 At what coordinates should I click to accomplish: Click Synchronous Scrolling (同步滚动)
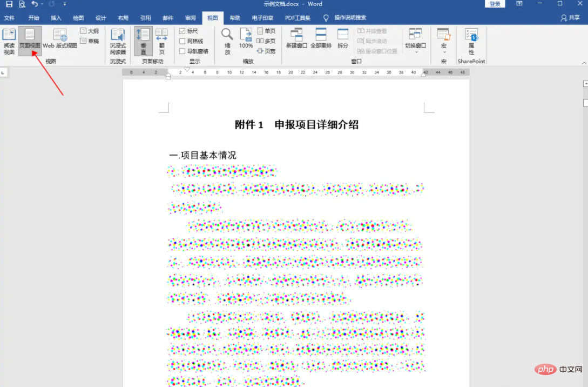[x=372, y=41]
